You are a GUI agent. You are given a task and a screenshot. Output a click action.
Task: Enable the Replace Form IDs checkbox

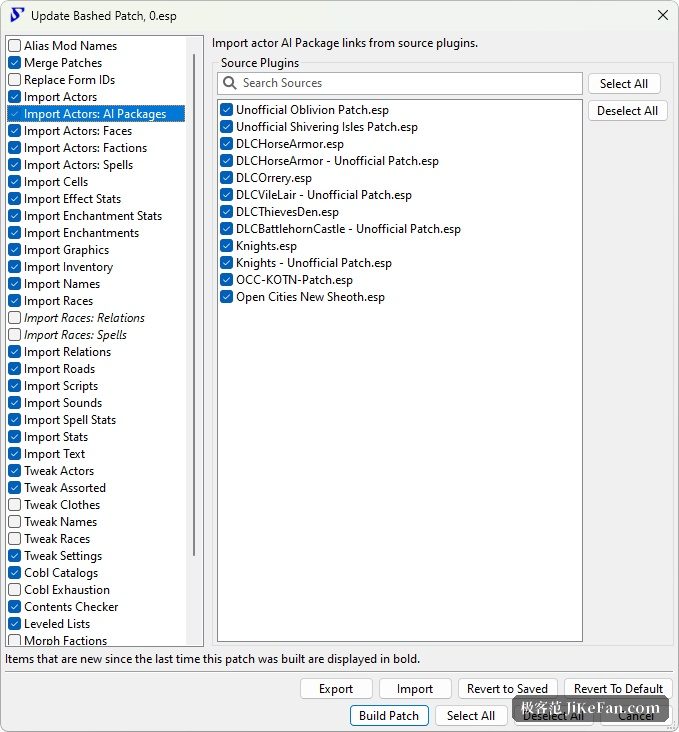pyautogui.click(x=15, y=80)
